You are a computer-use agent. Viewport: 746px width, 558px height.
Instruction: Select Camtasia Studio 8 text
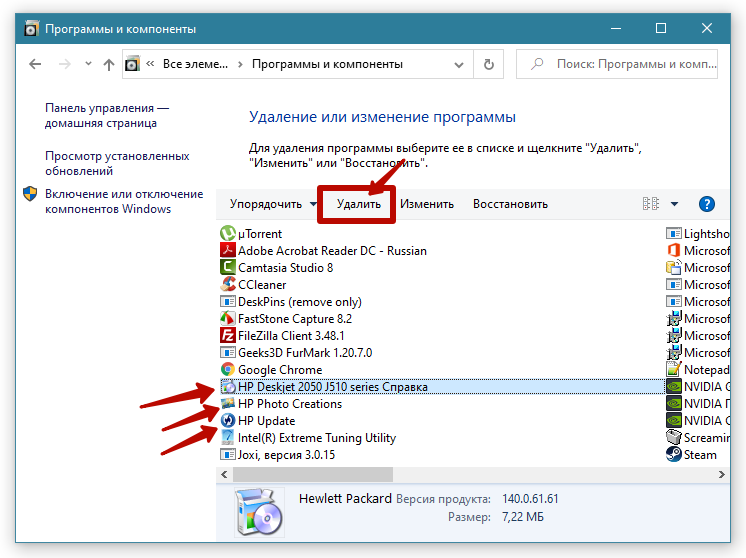click(x=285, y=268)
